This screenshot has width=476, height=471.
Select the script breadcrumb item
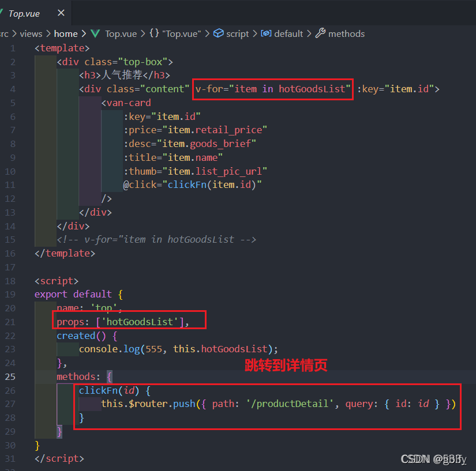(237, 33)
